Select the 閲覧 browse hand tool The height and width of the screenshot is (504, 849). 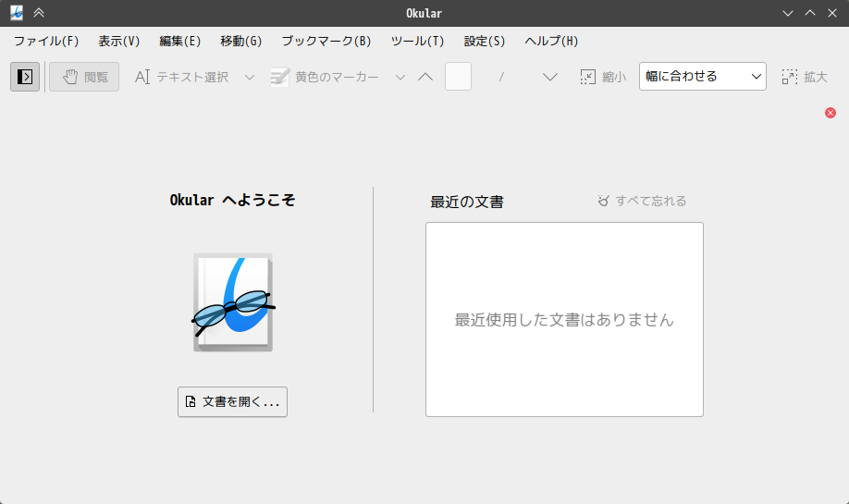(84, 77)
